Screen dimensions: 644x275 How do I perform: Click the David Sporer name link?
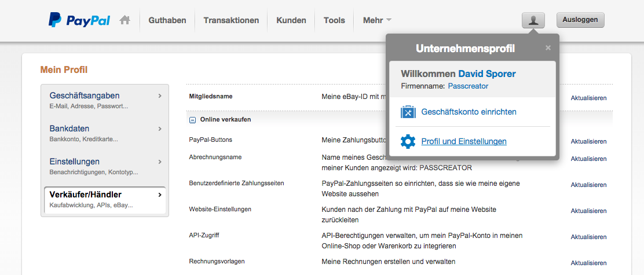point(486,74)
